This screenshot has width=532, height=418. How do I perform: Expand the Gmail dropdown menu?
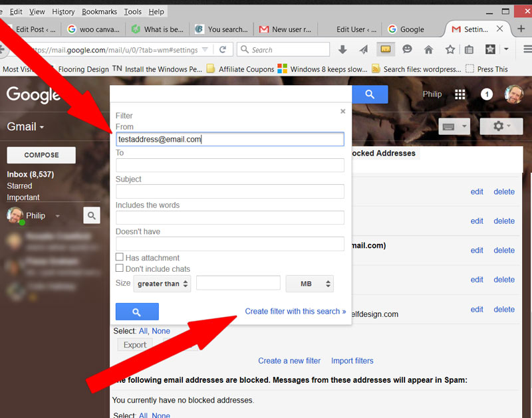pyautogui.click(x=25, y=127)
